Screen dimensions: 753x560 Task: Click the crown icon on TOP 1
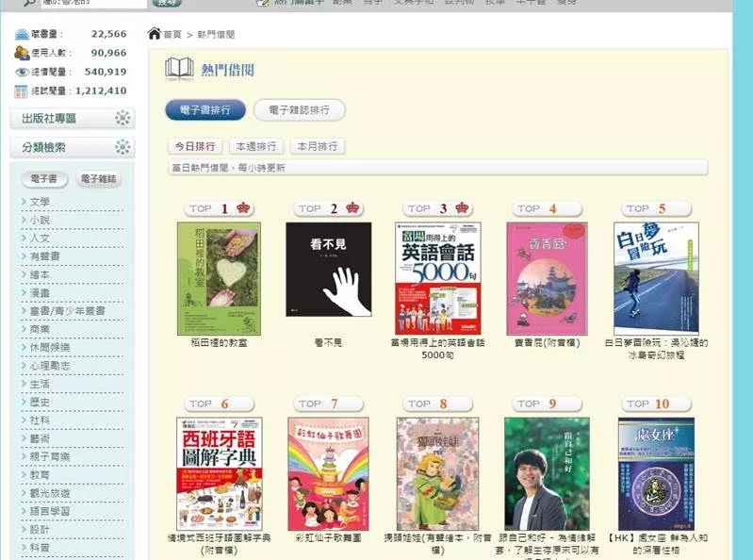point(243,208)
